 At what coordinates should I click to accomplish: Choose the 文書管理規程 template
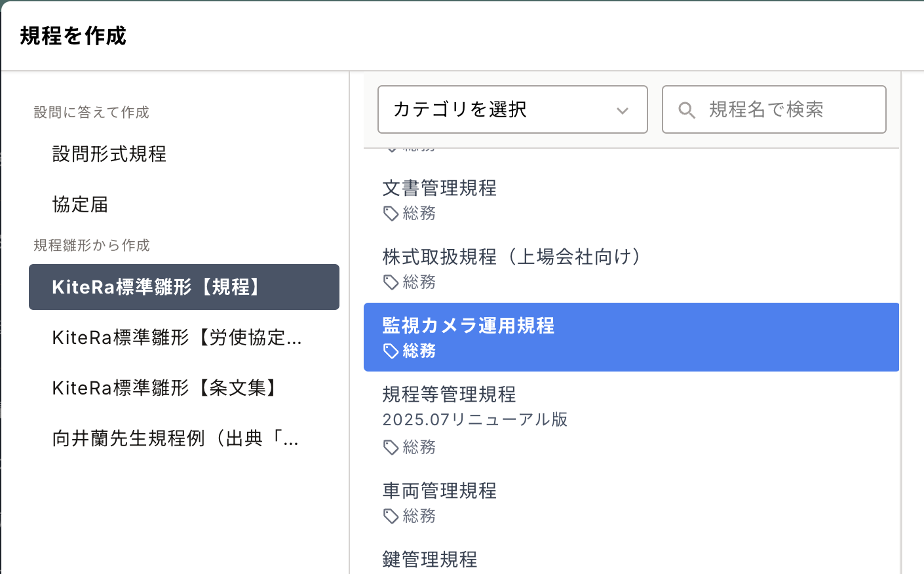click(440, 188)
